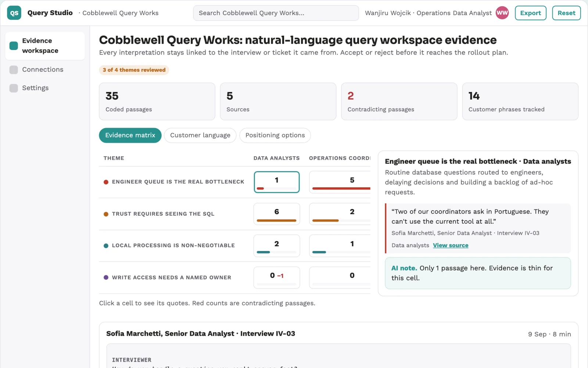Switch to the Positioning options tab
The image size is (588, 368).
(x=275, y=135)
